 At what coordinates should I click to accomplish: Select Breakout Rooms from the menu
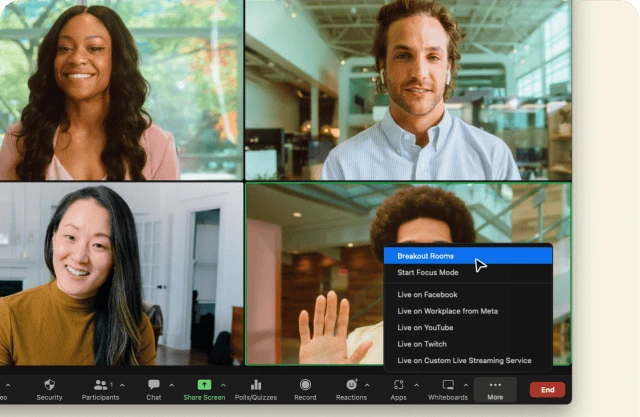pyautogui.click(x=425, y=256)
